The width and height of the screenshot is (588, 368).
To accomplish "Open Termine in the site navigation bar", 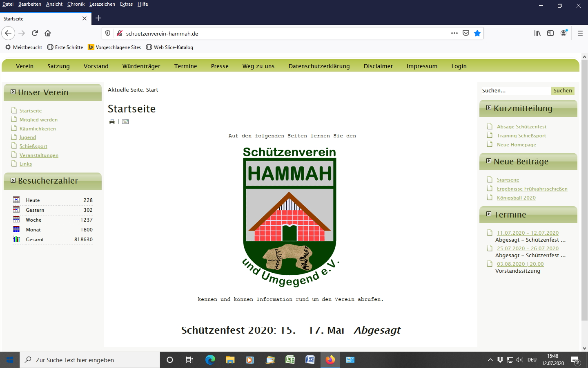I will point(185,66).
